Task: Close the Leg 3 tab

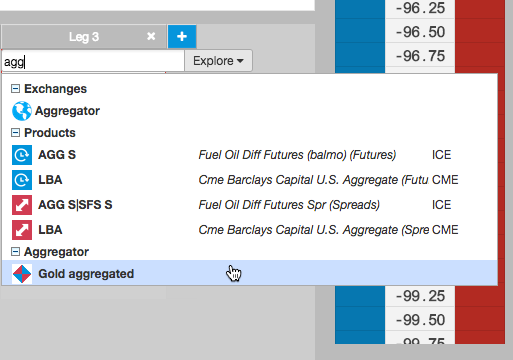Action: tap(151, 36)
